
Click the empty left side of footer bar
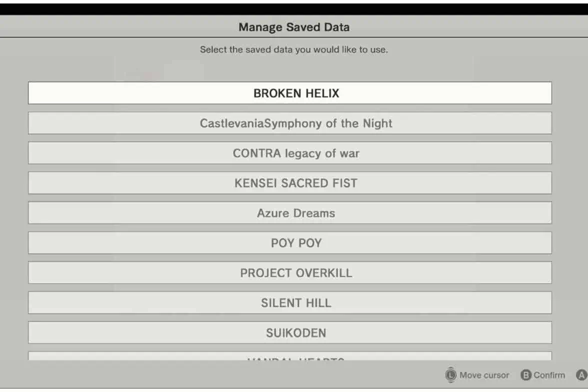tap(150, 375)
